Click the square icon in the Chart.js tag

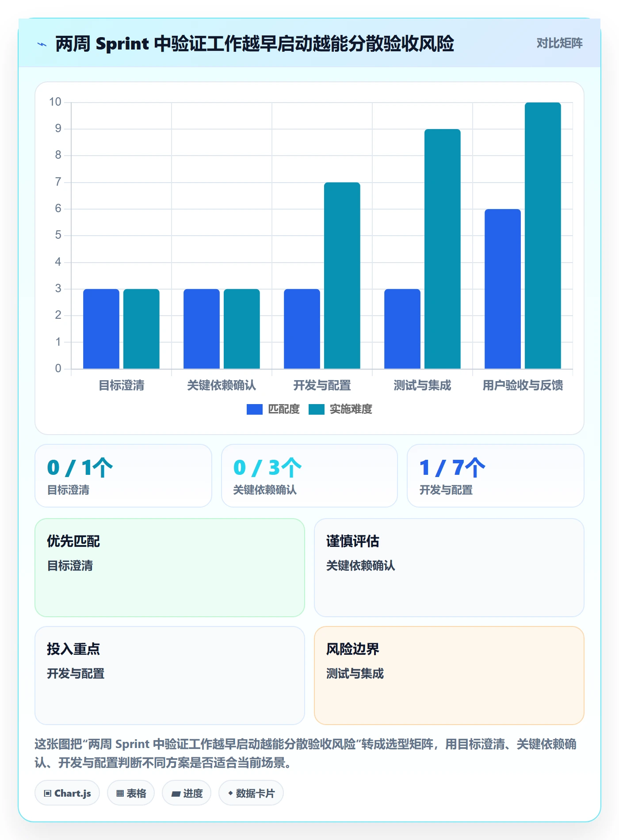pyautogui.click(x=47, y=793)
